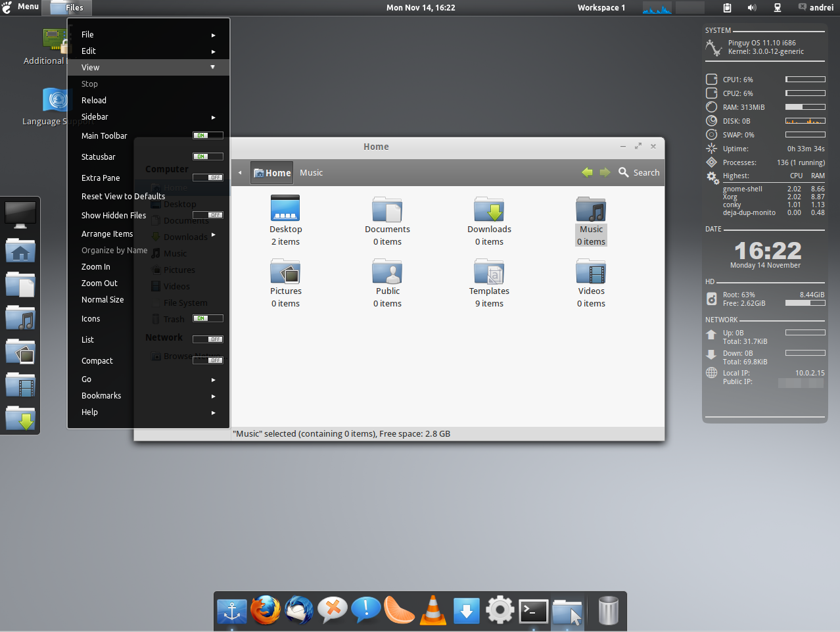Enable the Compact view switch
Image resolution: width=840 pixels, height=632 pixels.
click(x=208, y=360)
